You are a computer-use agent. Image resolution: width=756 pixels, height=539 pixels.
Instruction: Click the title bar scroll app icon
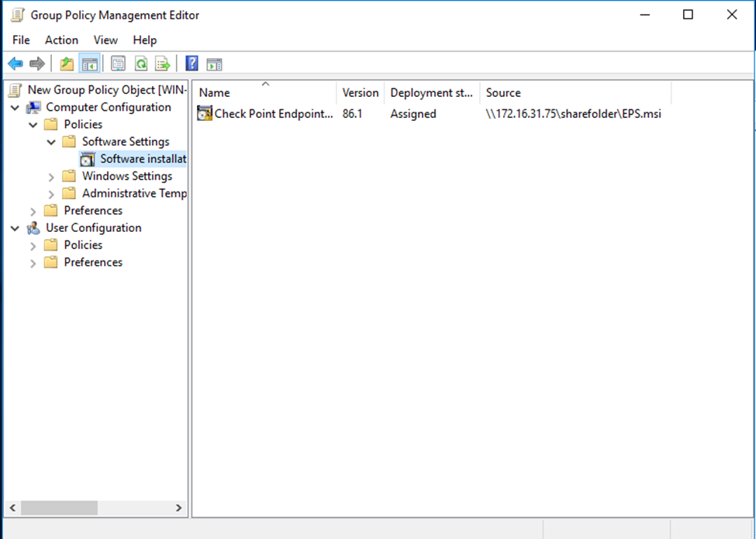click(x=17, y=15)
